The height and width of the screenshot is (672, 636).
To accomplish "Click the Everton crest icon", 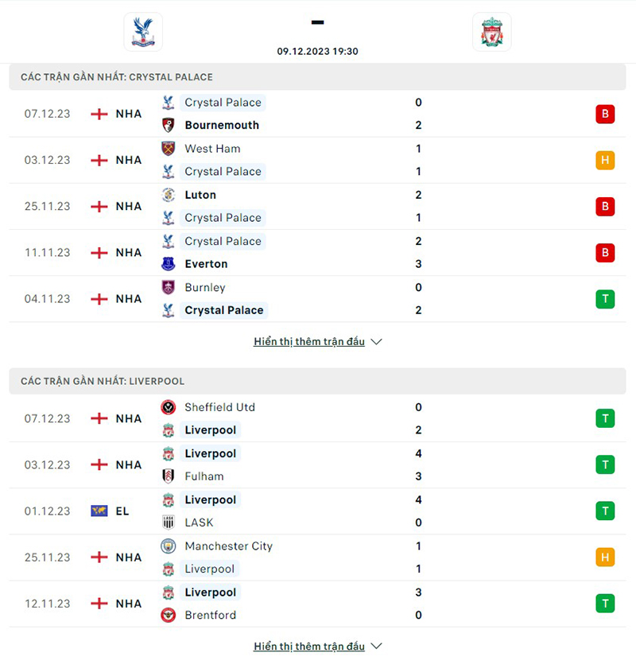I will [168, 263].
